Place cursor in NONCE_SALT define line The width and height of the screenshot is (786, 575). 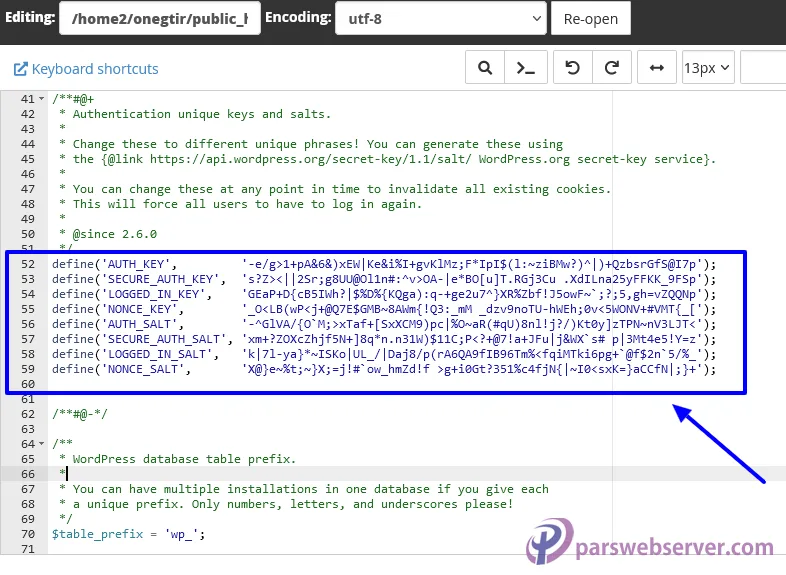tap(384, 369)
